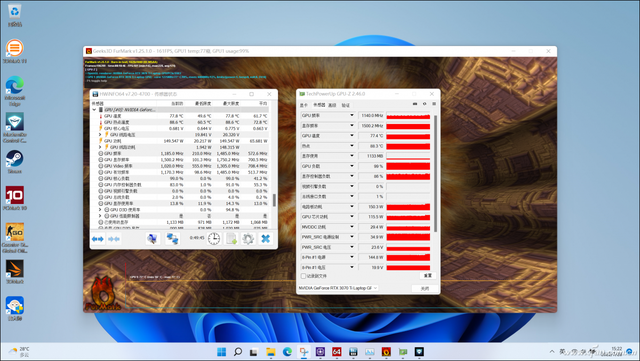640x361 pixels.
Task: Click the 1140.0 MHz GPU-Z value field
Action: coord(371,116)
